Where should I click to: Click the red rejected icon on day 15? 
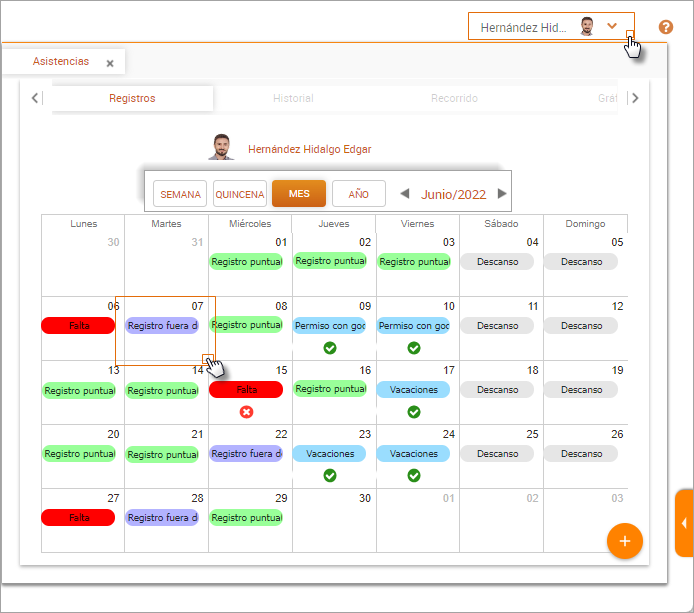[x=246, y=412]
